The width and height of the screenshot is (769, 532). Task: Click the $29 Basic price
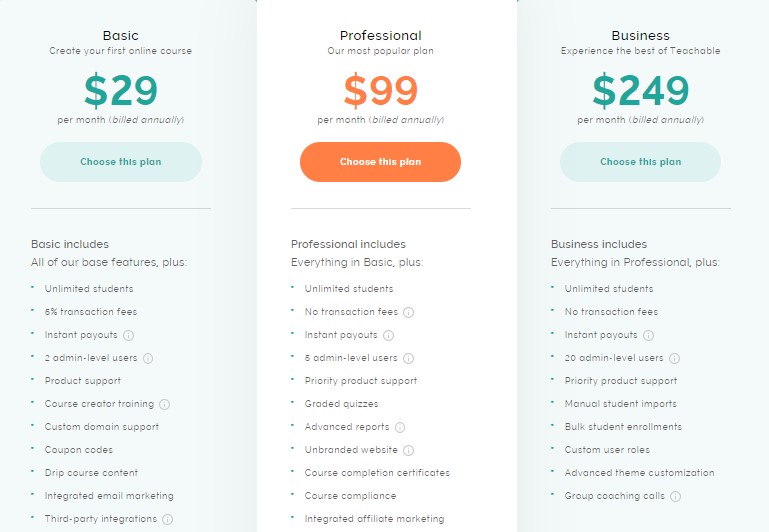[121, 90]
